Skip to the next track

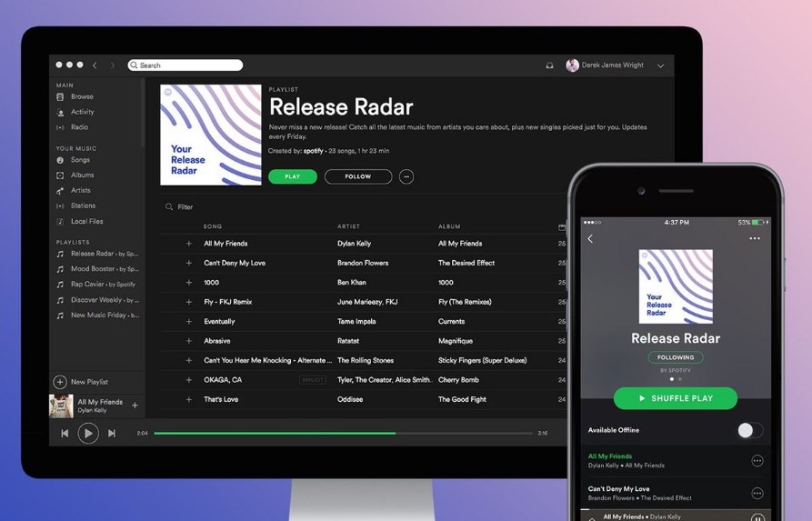tap(112, 434)
